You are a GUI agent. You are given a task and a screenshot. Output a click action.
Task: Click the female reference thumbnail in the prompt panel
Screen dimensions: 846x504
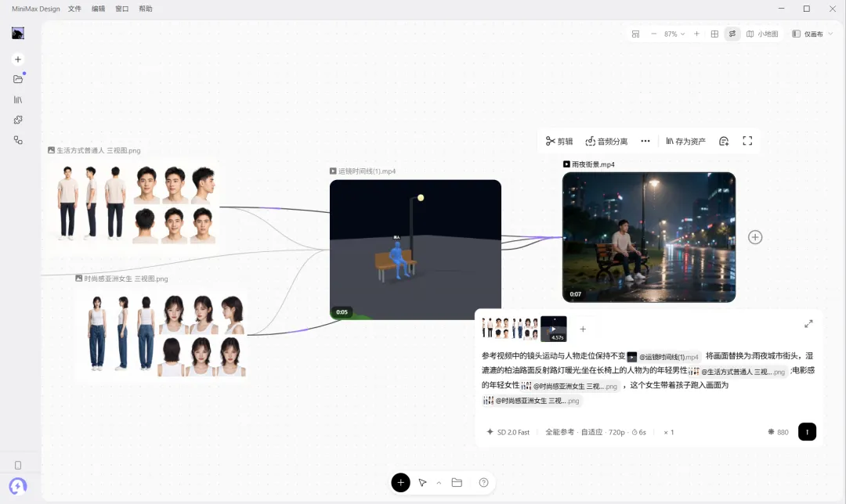tap(525, 328)
